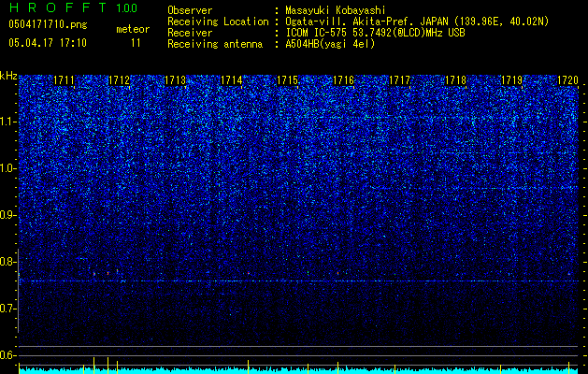Image resolution: width=588 pixels, height=374 pixels.
Task: Click time marker 1712
Action: [x=119, y=80]
